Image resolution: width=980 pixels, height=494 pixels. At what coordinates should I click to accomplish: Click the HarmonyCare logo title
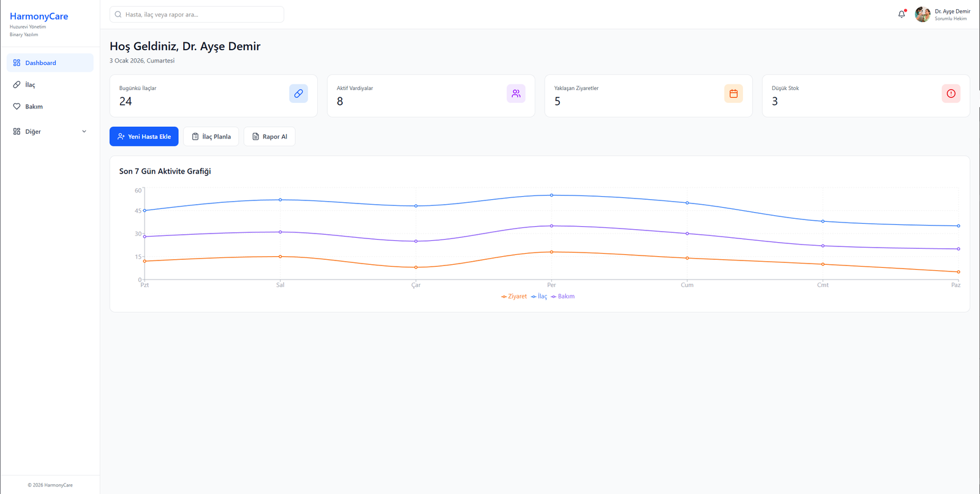pyautogui.click(x=39, y=17)
